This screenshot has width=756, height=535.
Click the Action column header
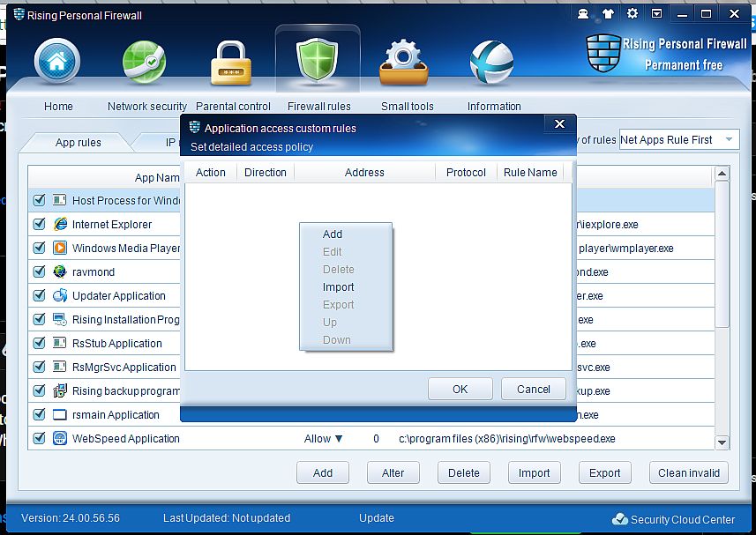[x=211, y=173]
